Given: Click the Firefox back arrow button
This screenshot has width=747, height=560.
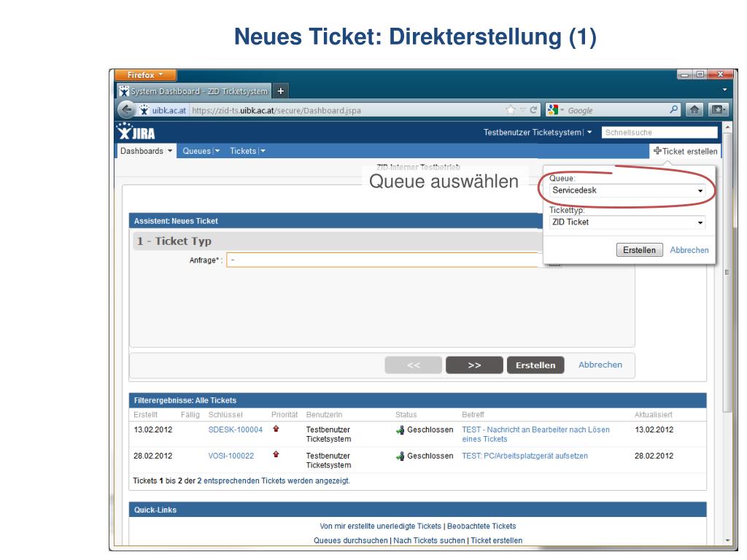Looking at the screenshot, I should (x=126, y=110).
